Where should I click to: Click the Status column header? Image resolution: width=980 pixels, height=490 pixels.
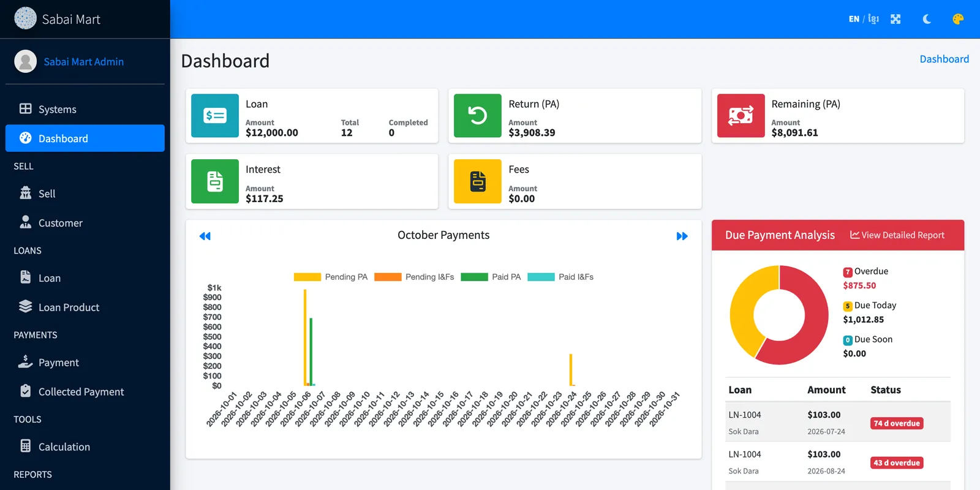point(886,390)
